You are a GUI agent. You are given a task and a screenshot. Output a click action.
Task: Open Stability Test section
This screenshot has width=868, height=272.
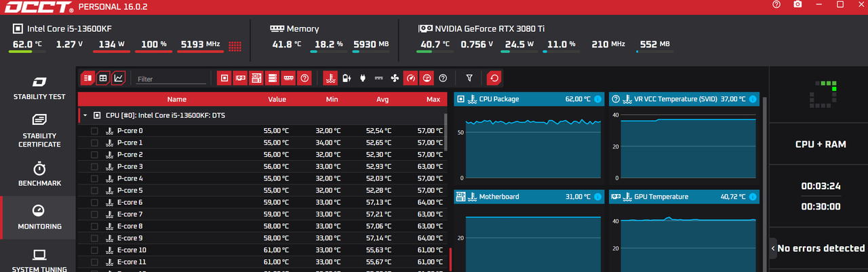39,88
